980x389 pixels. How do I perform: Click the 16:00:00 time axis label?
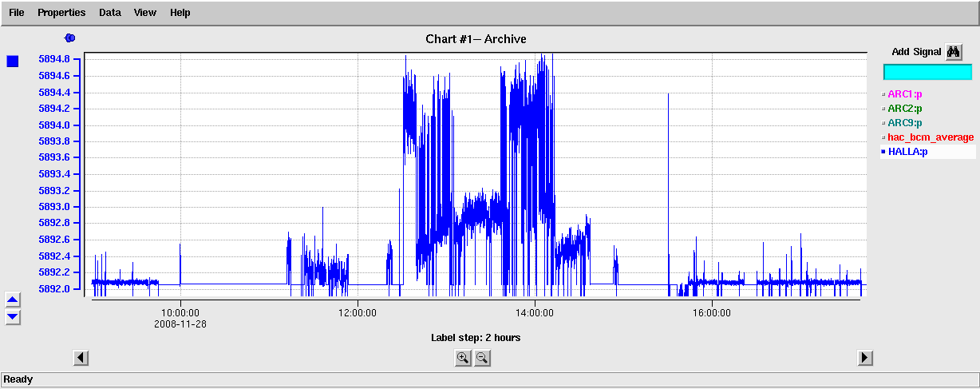pos(712,313)
